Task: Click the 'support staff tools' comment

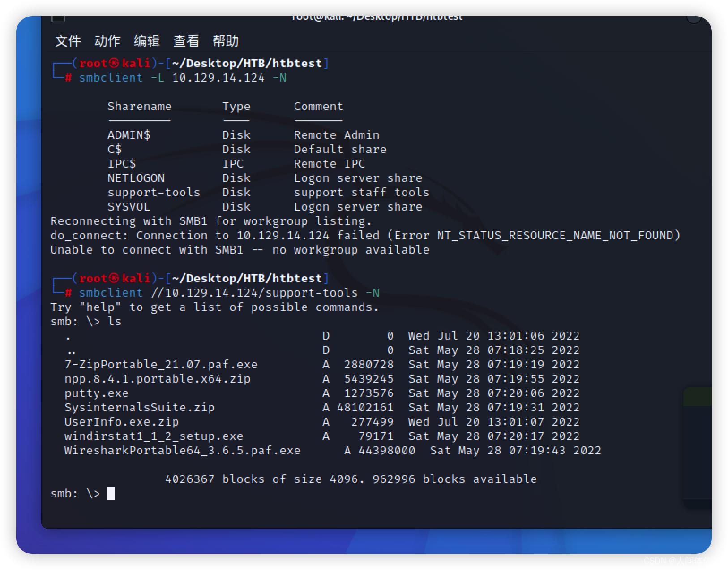Action: point(362,192)
